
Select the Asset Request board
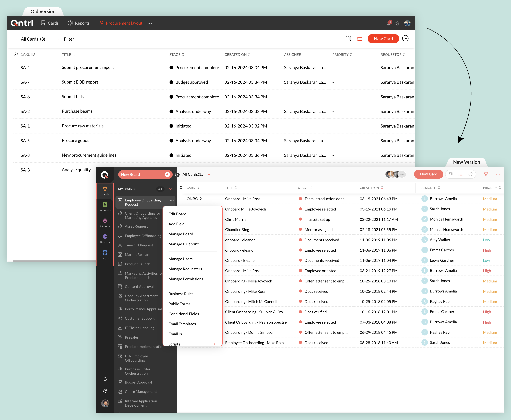click(x=136, y=226)
